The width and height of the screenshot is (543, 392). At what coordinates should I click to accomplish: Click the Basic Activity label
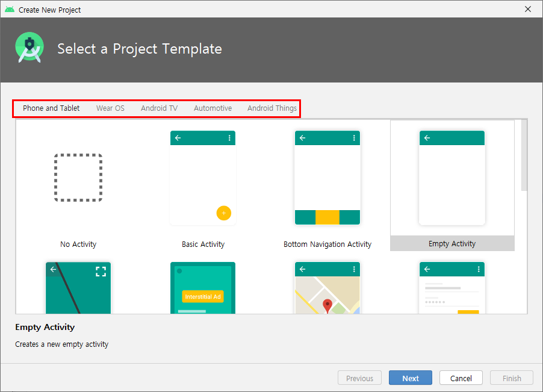(203, 244)
